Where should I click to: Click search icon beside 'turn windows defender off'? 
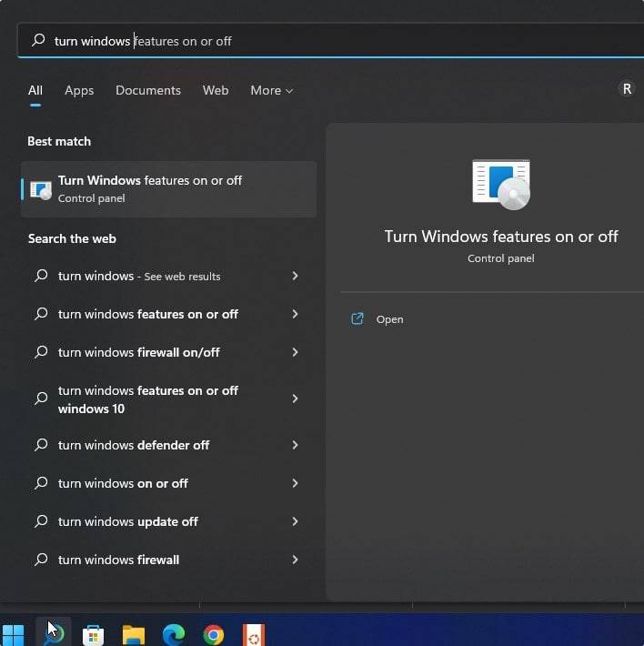coord(41,445)
